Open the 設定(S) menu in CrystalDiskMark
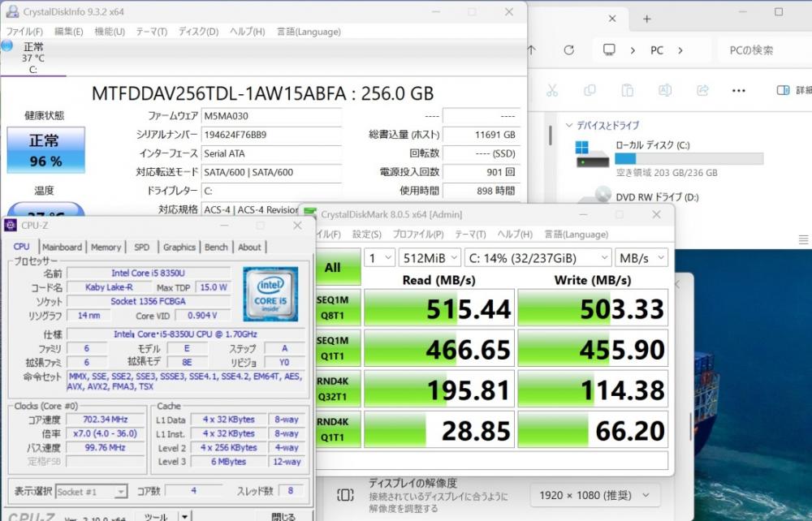This screenshot has height=521, width=812. [x=367, y=235]
